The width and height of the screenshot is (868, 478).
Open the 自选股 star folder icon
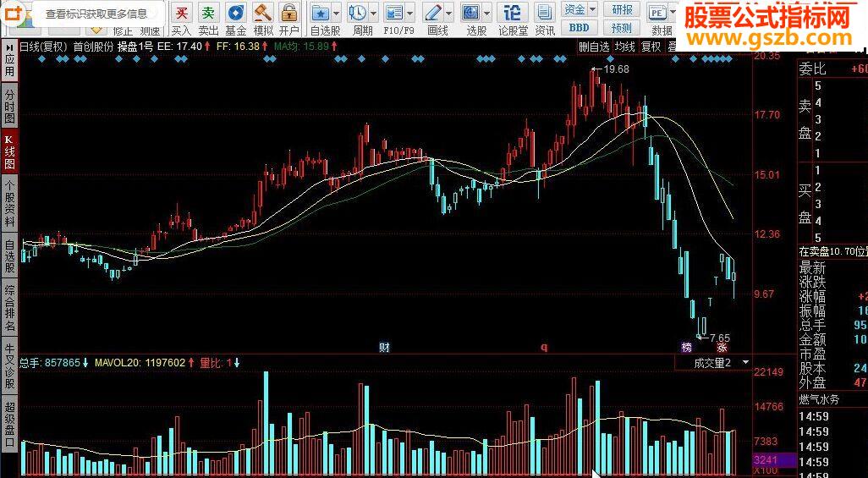pos(320,12)
